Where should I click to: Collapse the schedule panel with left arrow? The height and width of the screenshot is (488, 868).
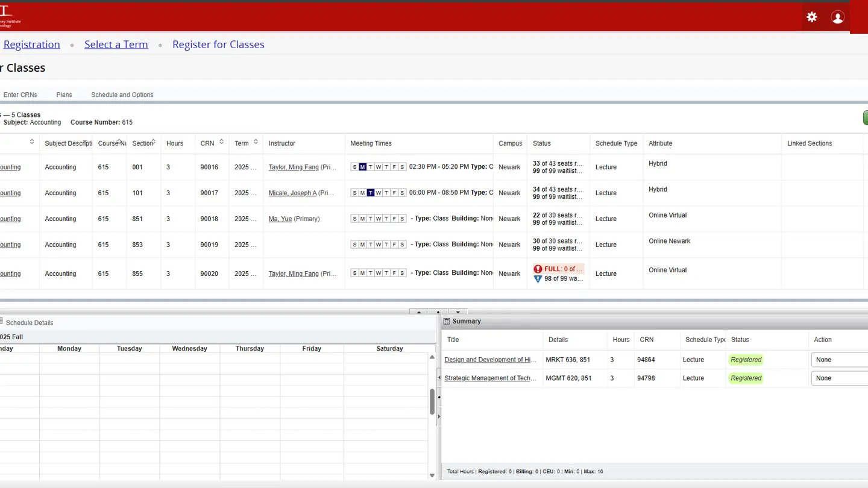pos(439,378)
